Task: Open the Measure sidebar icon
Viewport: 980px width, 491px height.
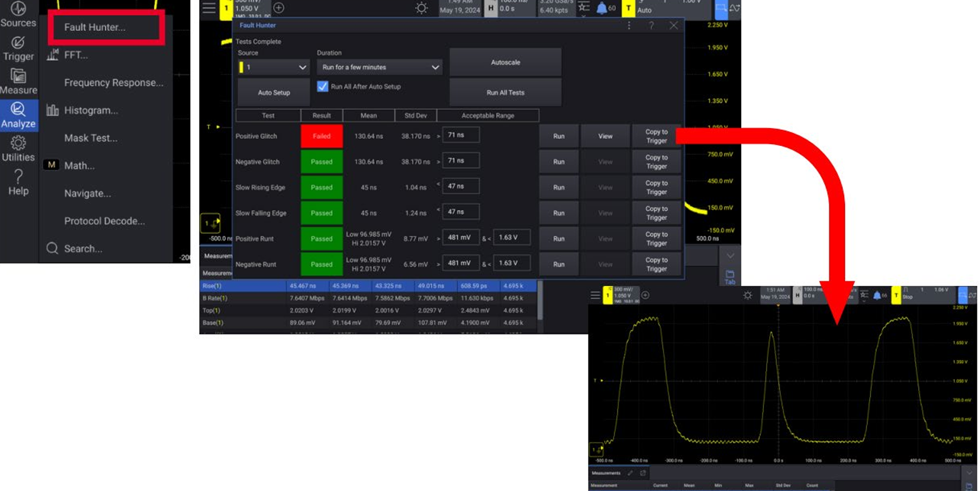Action: (18, 82)
